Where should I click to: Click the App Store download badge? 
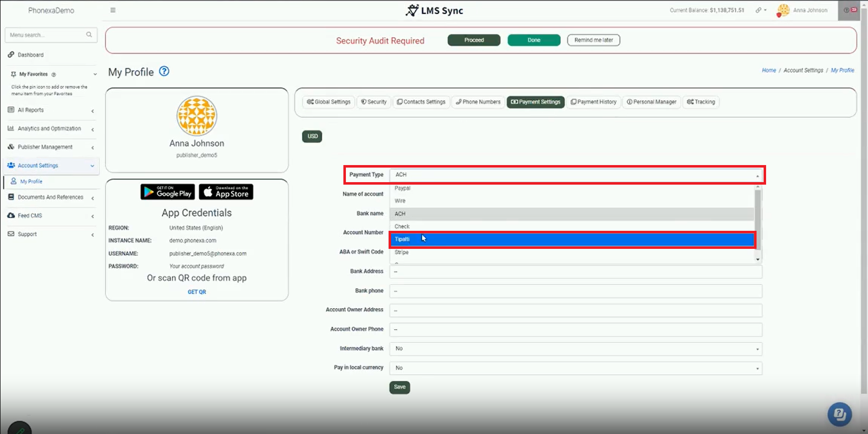[x=226, y=192]
